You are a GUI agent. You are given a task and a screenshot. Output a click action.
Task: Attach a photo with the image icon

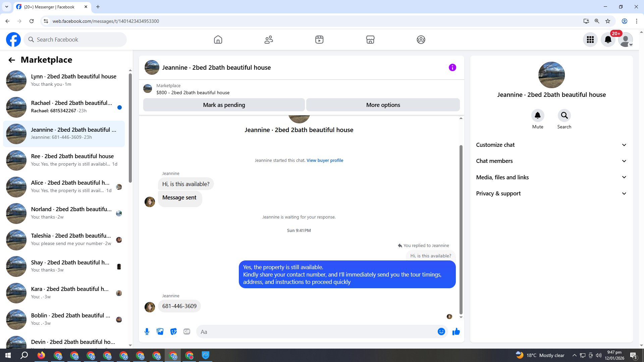click(160, 331)
